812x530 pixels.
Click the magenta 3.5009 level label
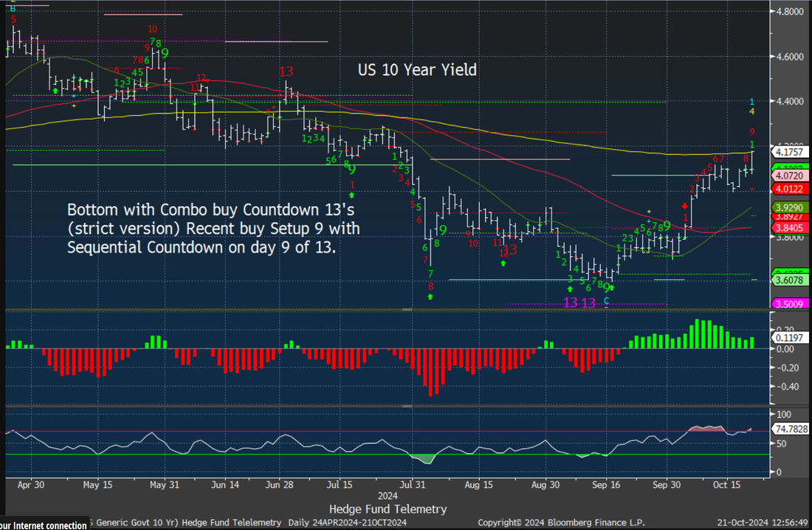tap(789, 304)
